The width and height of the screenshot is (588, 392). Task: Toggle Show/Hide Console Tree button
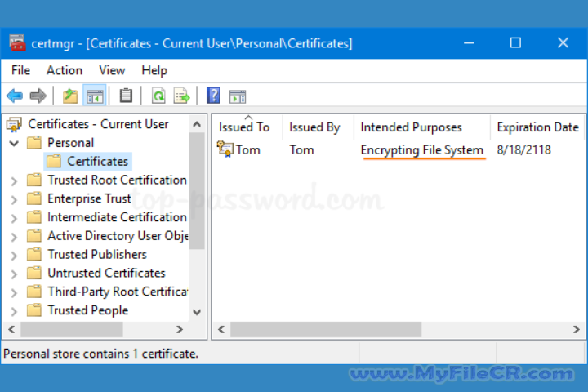coord(95,96)
